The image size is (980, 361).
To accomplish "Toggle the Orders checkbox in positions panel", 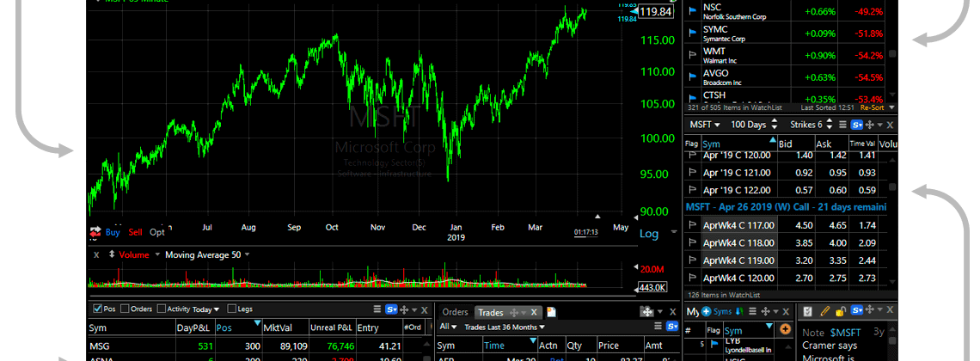I will point(125,309).
